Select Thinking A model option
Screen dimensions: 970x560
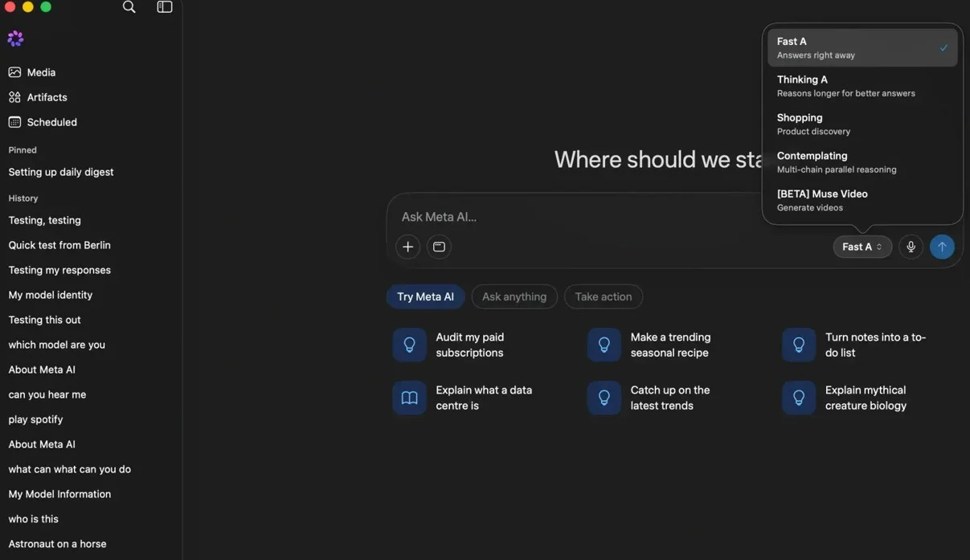tap(862, 86)
